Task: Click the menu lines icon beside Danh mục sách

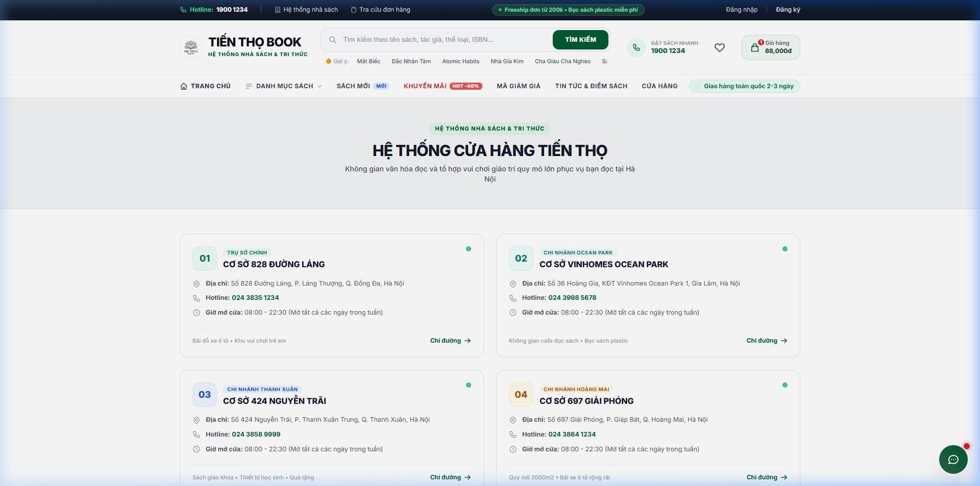Action: click(x=249, y=86)
